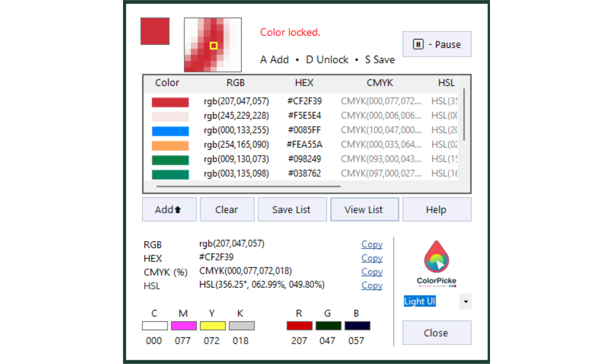Click the Add button with up arrow
Image resolution: width=613 pixels, height=364 pixels.
tap(169, 209)
